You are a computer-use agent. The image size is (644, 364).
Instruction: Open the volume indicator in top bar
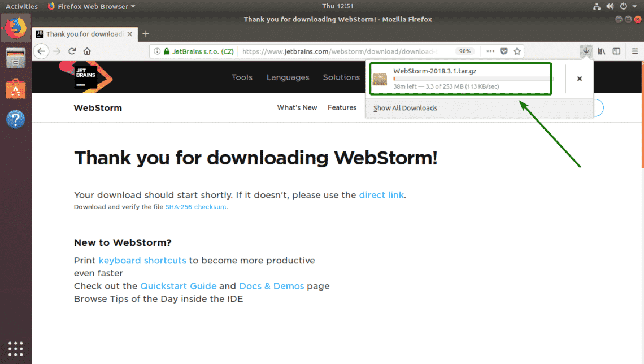(610, 6)
